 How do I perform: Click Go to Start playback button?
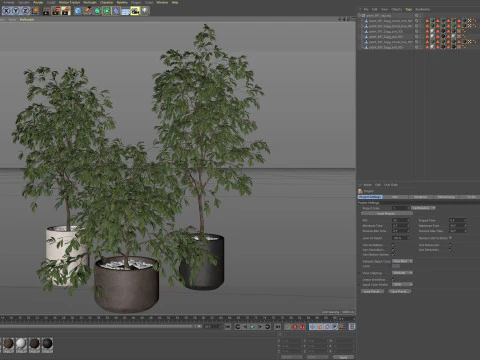pos(228,327)
